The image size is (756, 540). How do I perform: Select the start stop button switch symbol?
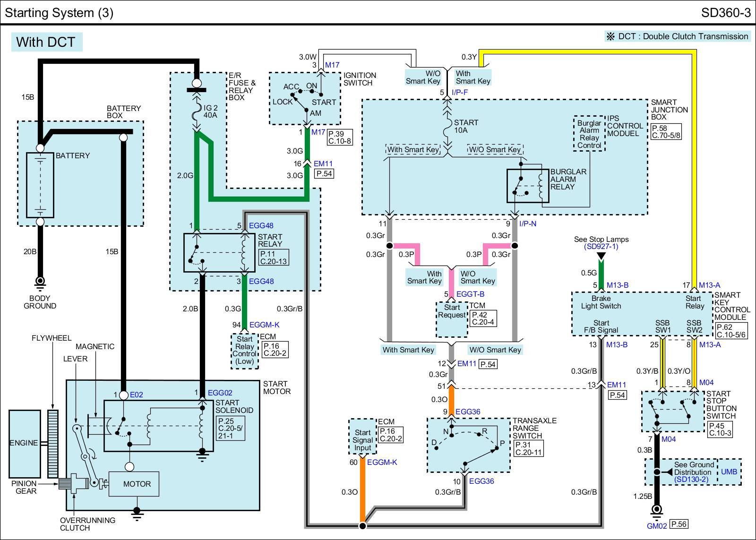pyautogui.click(x=672, y=411)
